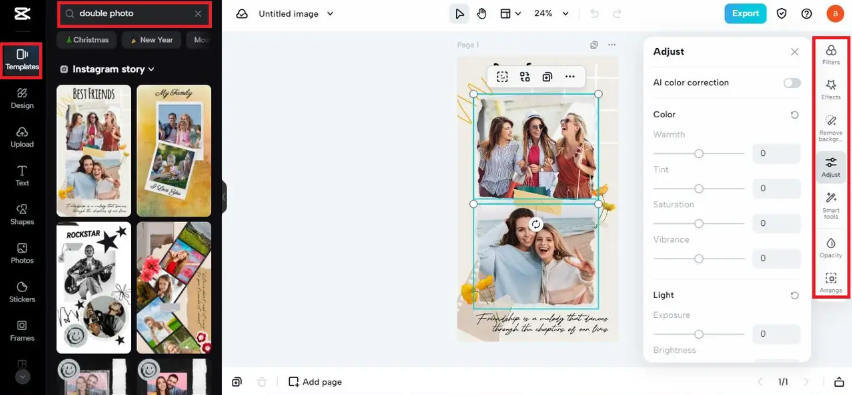Screen dimensions: 852x395
Task: Open the Shapes sidebar tab
Action: [22, 215]
